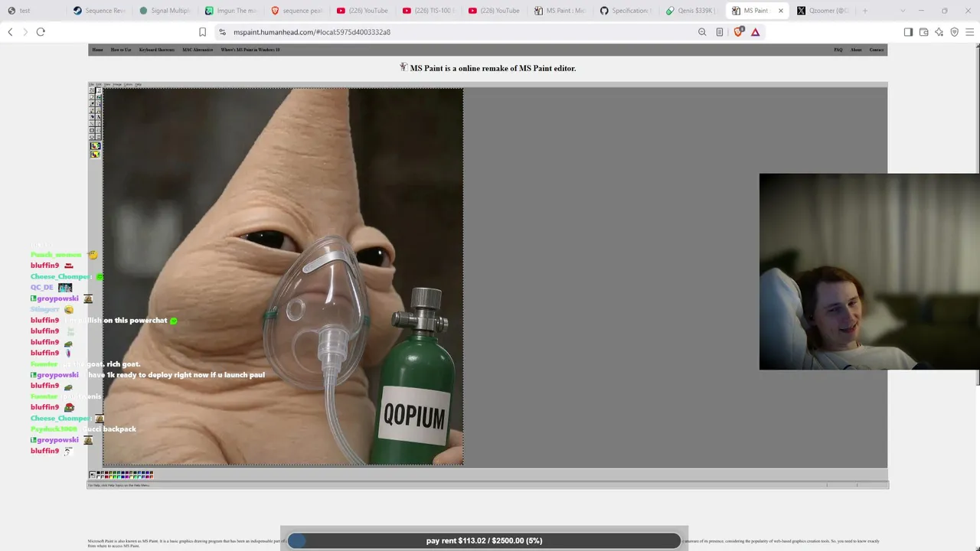Bookmark this page
This screenshot has height=551, width=980.
[202, 32]
